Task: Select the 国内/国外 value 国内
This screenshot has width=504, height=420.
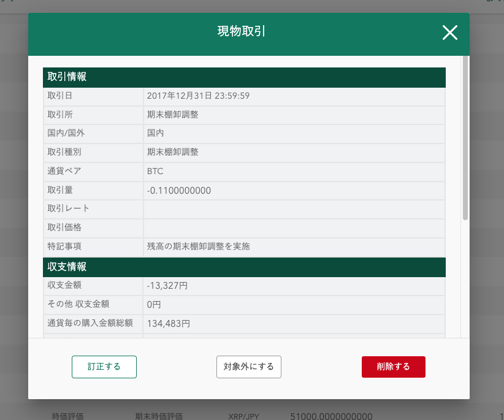Action: [x=156, y=133]
